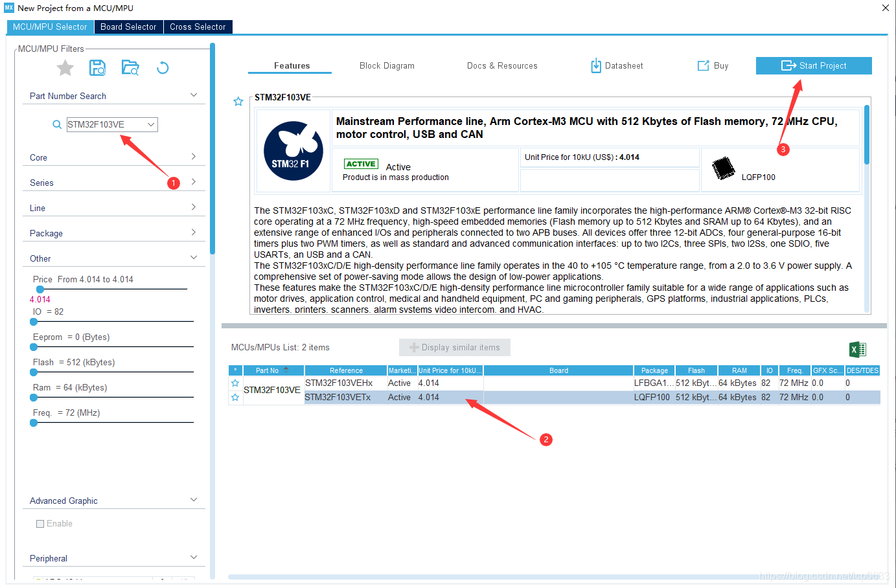Adjust the Ram slider handle
The height and width of the screenshot is (588, 896).
[x=34, y=398]
